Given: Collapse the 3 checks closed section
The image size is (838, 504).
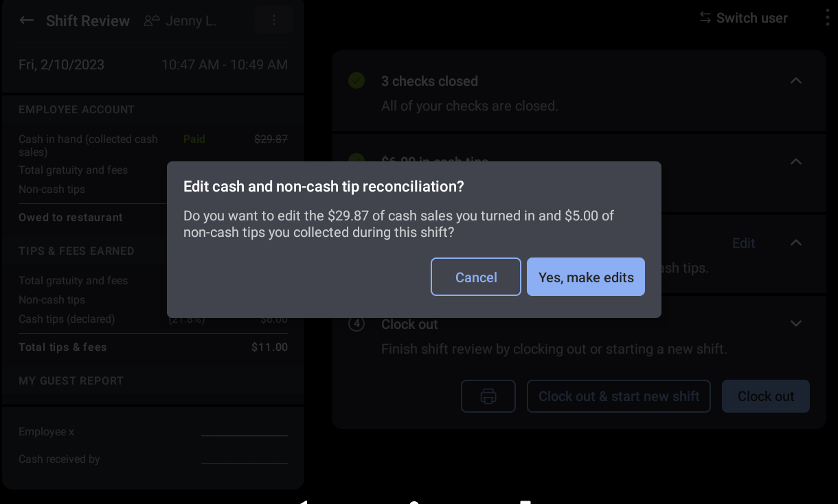Looking at the screenshot, I should tap(795, 80).
